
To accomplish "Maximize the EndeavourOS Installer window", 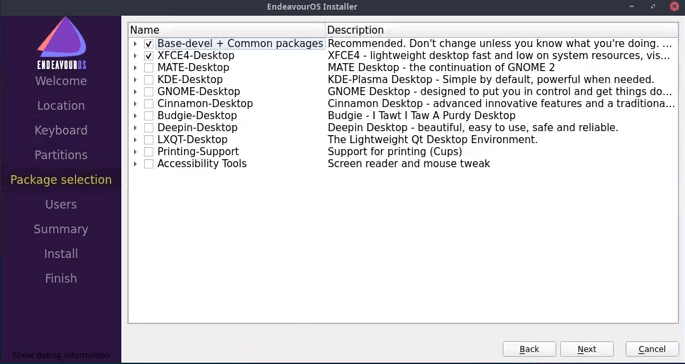I will tap(654, 7).
